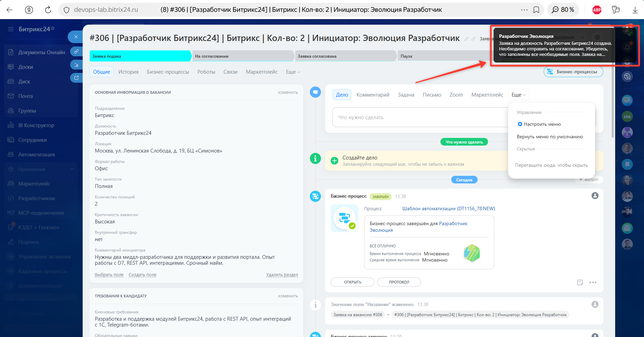Image resolution: width=644 pixels, height=337 pixels.
Task: Toggle the Еще dropdown in the activity editor
Action: (x=519, y=95)
